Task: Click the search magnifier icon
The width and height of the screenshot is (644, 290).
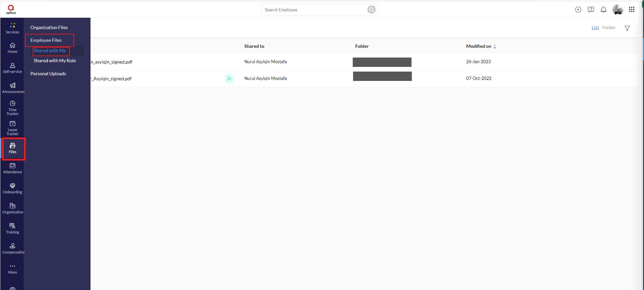Action: [x=371, y=10]
